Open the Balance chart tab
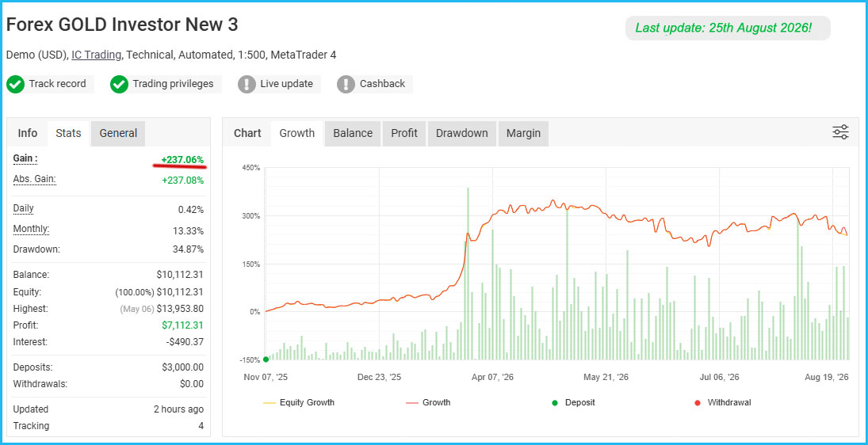This screenshot has height=445, width=868. (353, 133)
